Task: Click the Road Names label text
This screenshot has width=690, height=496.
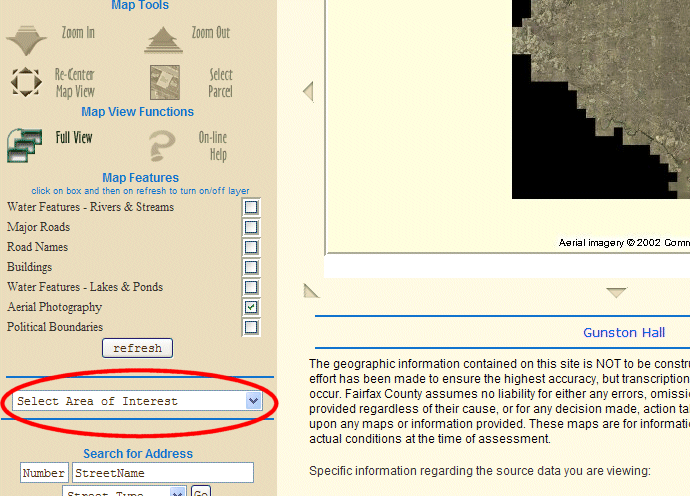Action: [37, 247]
